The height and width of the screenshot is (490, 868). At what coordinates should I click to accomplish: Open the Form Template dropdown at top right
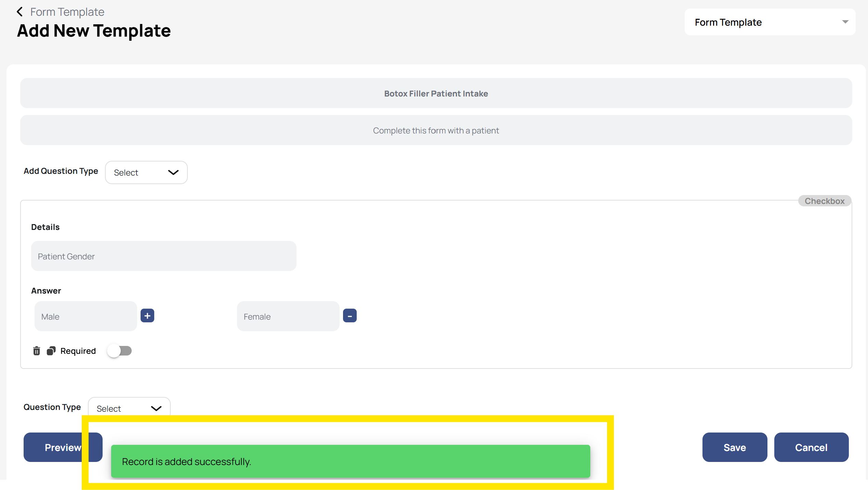770,22
